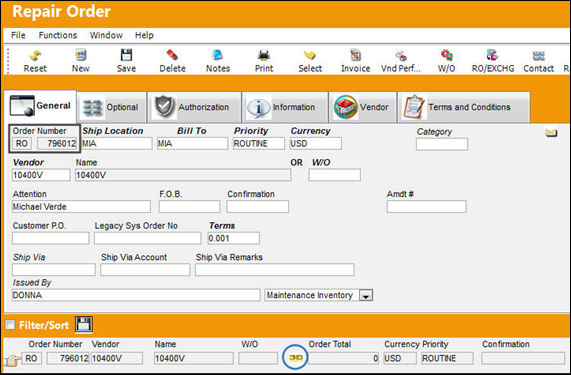The image size is (571, 375).
Task: Open Notes from the toolbar
Action: coord(218,61)
